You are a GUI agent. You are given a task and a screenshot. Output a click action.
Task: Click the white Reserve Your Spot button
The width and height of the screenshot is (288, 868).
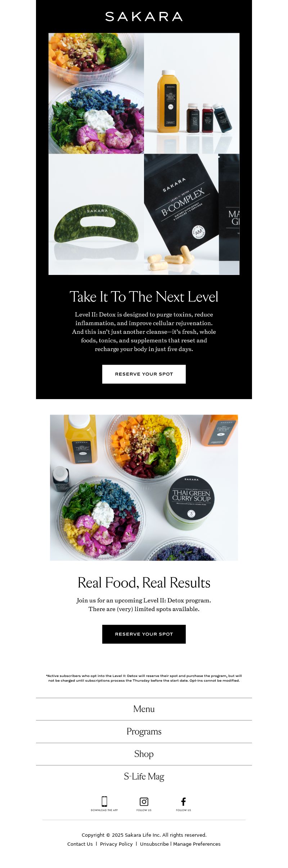144,374
